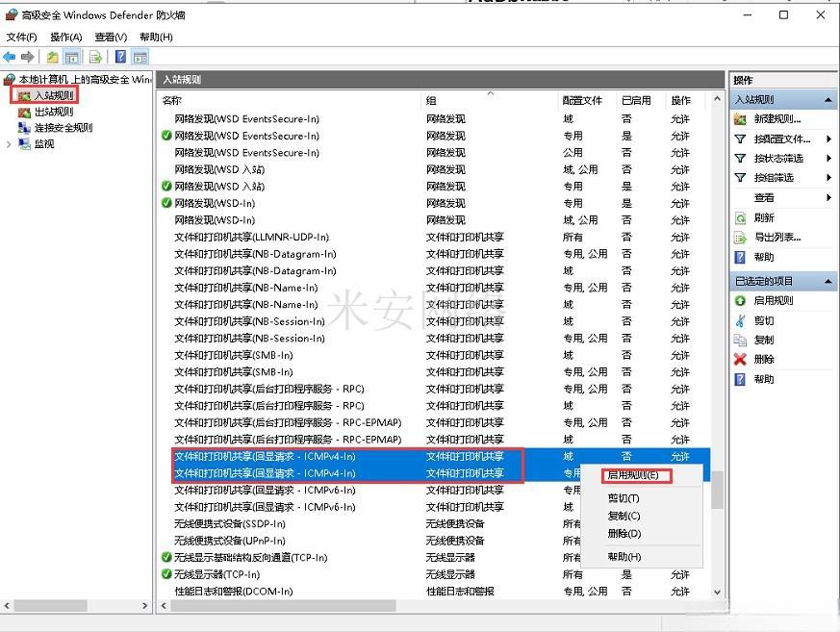Click 新建规则 in the actions pane

tap(776, 119)
